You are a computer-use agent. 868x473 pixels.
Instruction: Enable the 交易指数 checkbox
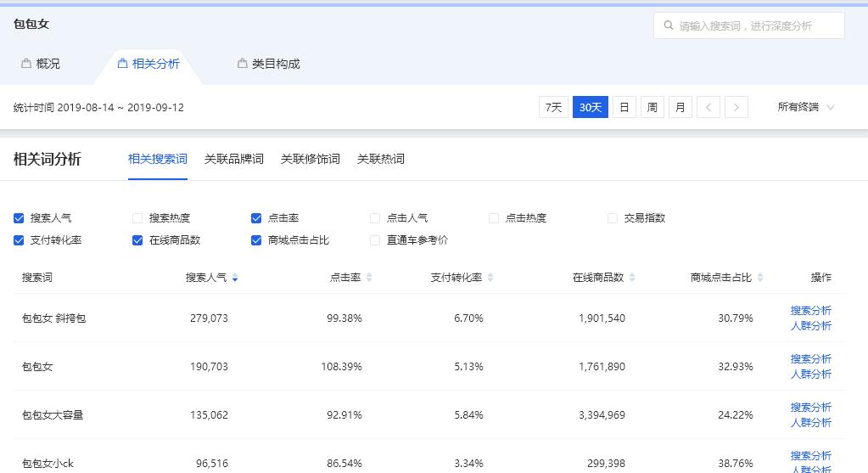(x=613, y=218)
